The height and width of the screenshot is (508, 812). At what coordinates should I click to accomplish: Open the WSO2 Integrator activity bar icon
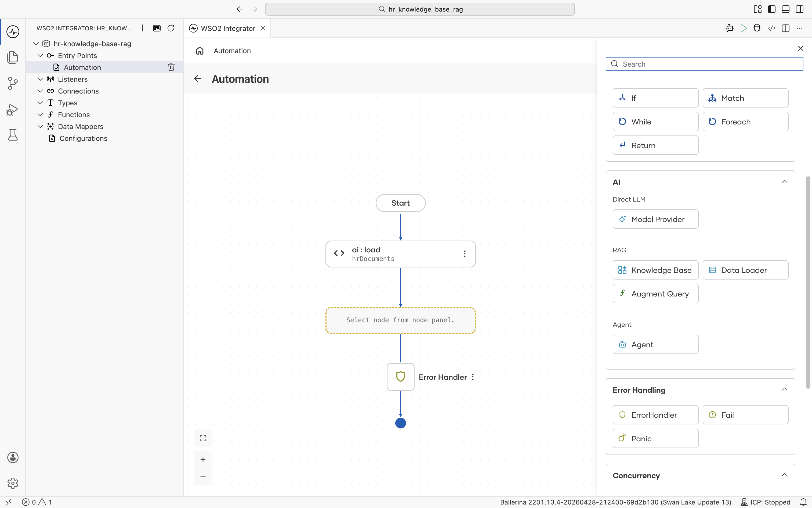13,32
